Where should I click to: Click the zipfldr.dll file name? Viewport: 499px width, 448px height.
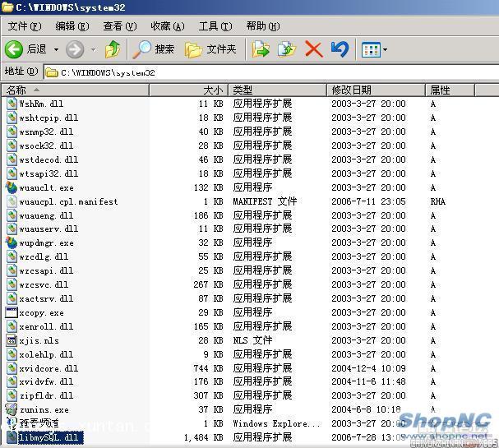coord(46,396)
